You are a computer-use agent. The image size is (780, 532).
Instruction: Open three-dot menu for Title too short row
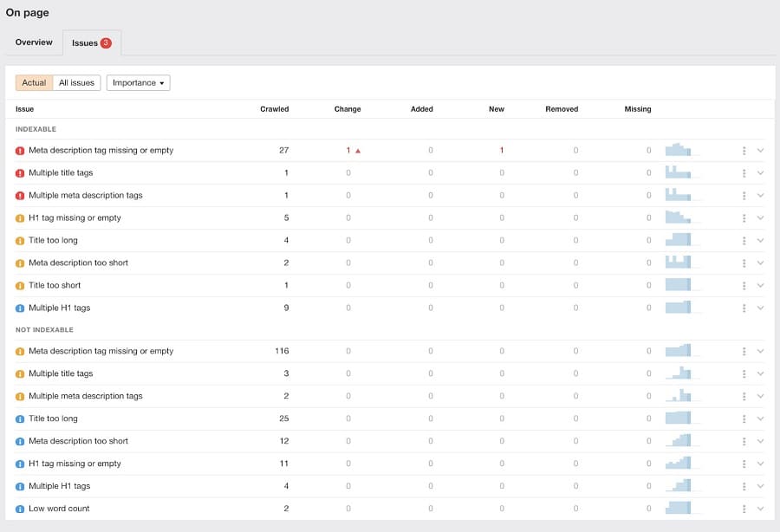click(744, 285)
